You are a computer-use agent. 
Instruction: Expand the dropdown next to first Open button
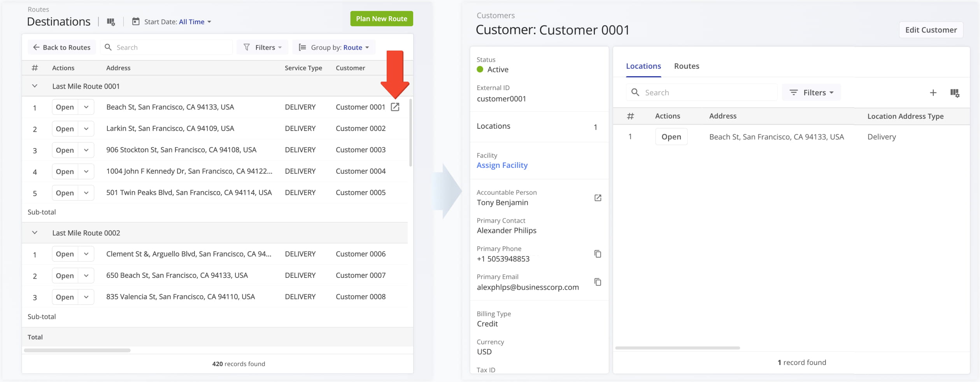coord(86,107)
